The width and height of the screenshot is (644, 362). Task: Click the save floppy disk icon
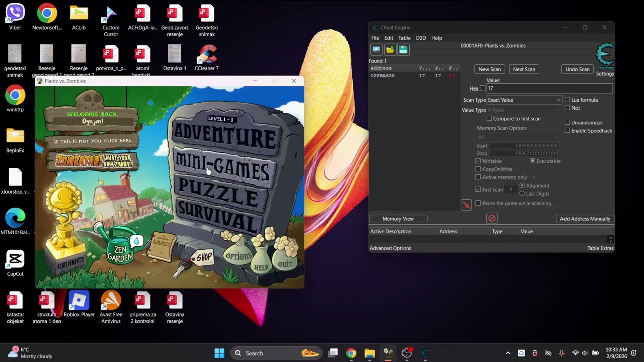click(403, 49)
